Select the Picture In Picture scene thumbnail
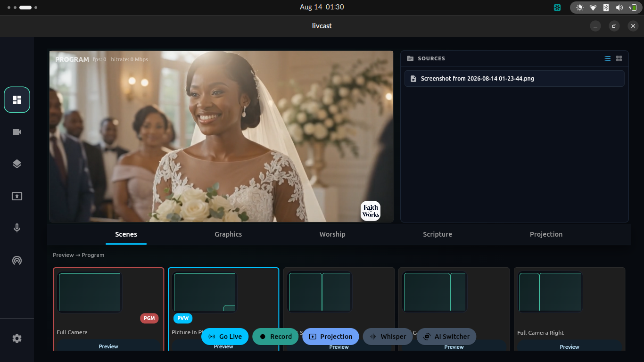 (205, 292)
